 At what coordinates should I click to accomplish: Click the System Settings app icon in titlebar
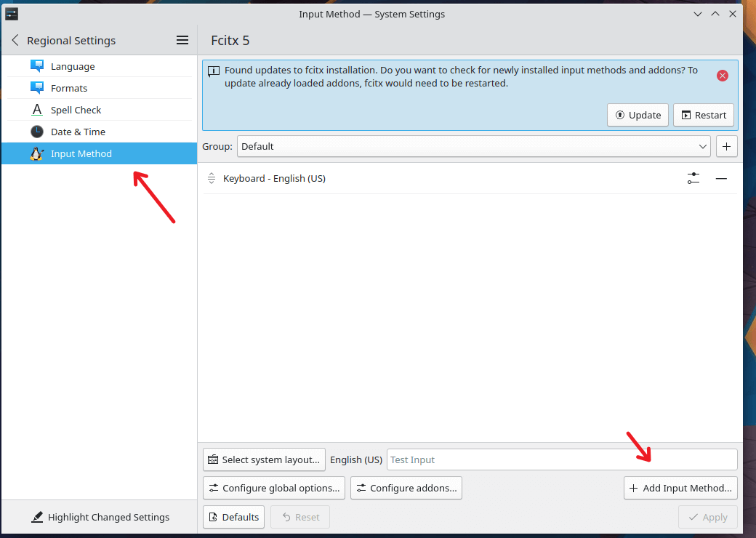[x=12, y=14]
